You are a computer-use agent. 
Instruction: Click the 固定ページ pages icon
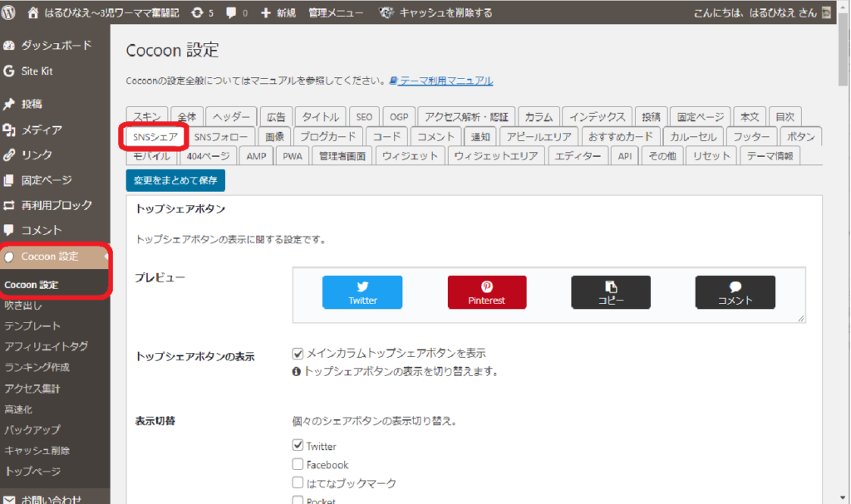8,180
